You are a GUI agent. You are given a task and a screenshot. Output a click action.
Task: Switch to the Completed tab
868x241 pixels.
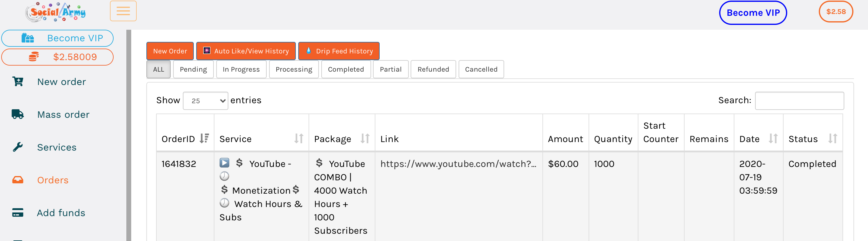346,69
